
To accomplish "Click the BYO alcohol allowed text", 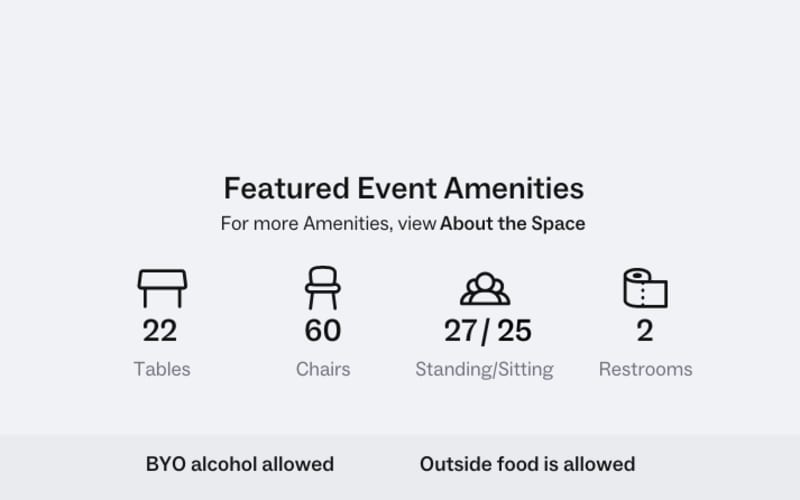I will click(240, 464).
